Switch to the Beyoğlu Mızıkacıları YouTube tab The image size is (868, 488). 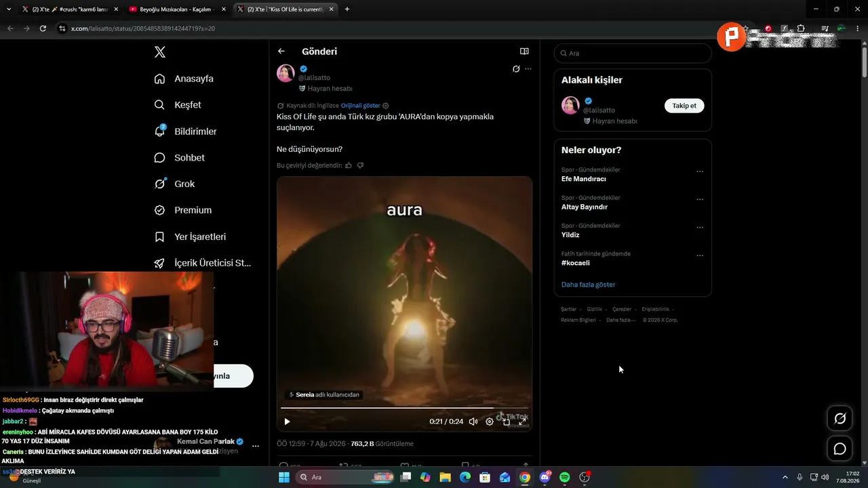178,9
